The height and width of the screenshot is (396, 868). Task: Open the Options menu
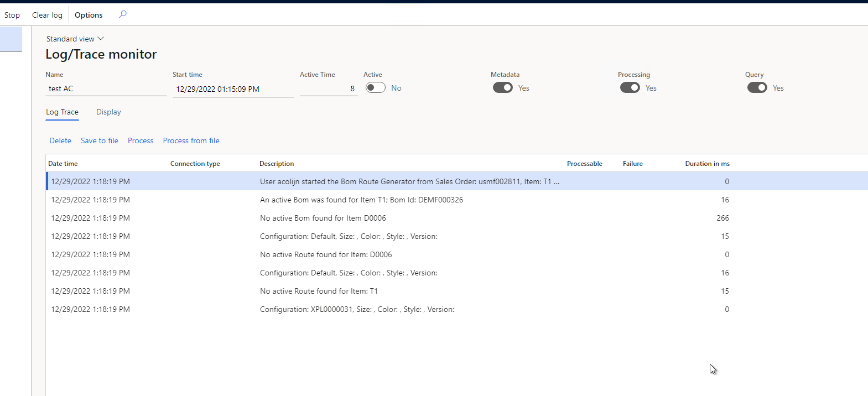[x=89, y=15]
